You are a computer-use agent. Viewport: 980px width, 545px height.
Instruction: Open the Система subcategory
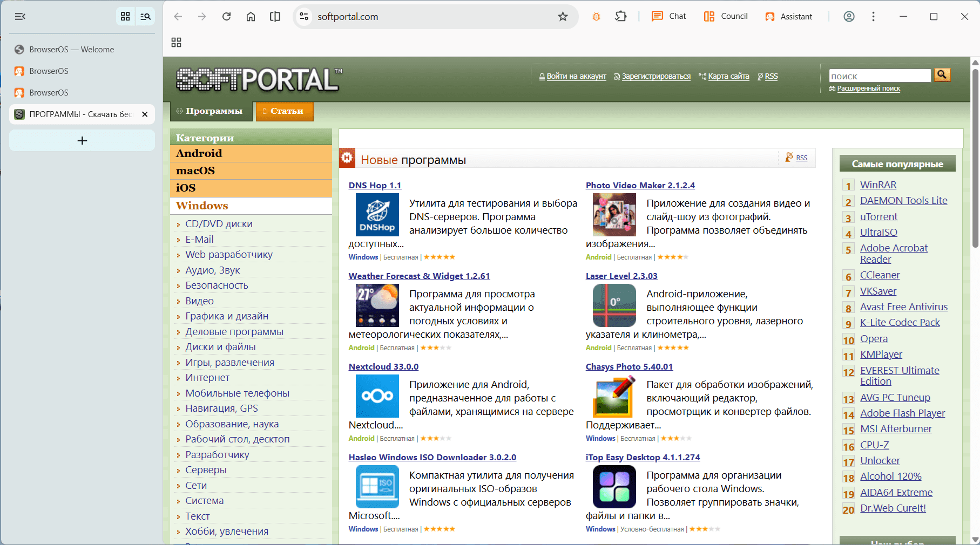204,501
